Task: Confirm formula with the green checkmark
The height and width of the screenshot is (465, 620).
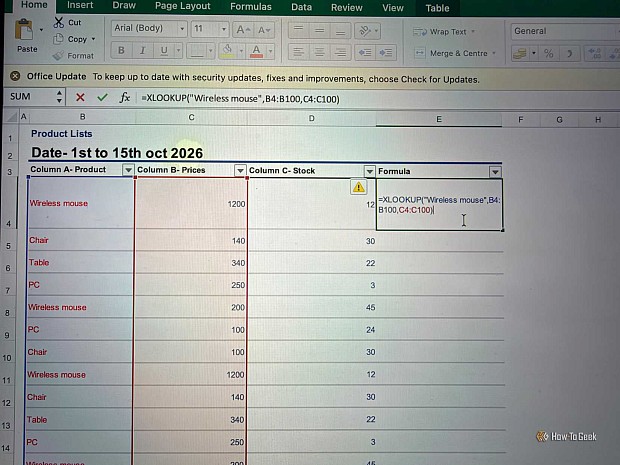Action: (102, 97)
